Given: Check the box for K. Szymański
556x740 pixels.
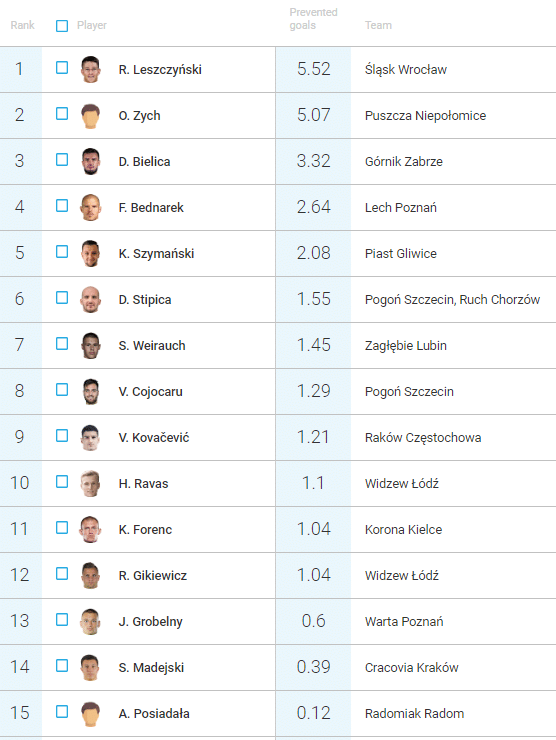Looking at the screenshot, I should click(62, 252).
